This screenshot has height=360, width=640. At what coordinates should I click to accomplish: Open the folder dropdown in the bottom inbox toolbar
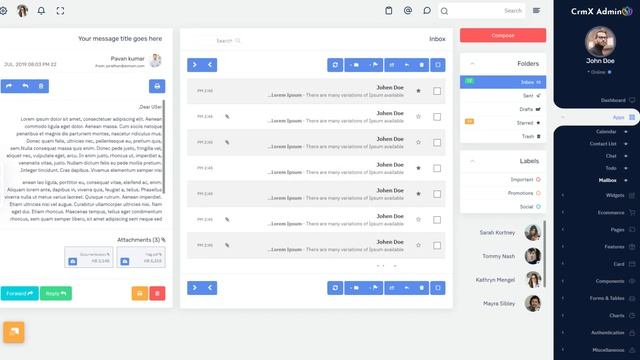point(354,288)
